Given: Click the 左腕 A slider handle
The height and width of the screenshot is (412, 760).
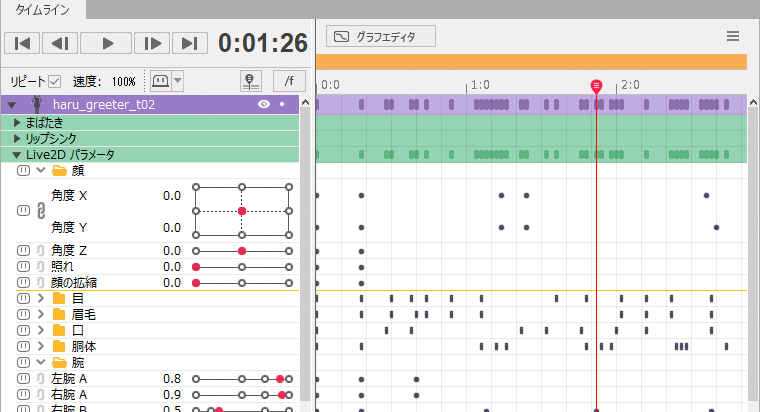Looking at the screenshot, I should point(280,379).
